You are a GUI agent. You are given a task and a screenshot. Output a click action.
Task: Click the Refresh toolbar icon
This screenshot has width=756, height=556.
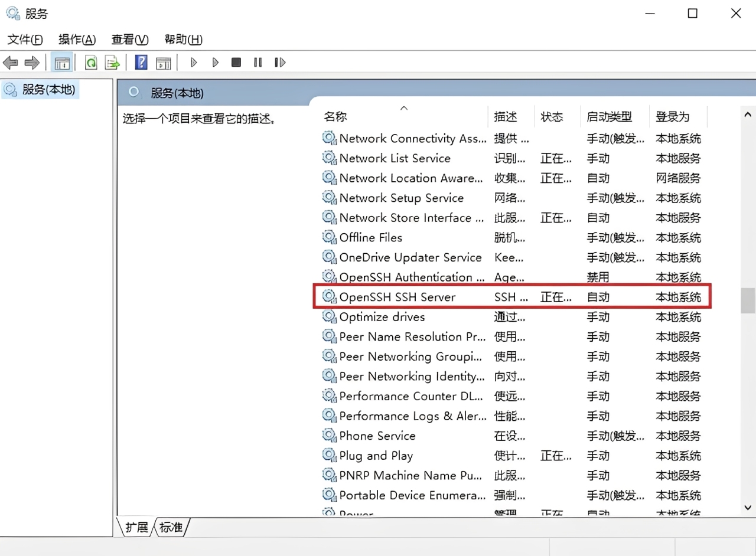pos(91,62)
